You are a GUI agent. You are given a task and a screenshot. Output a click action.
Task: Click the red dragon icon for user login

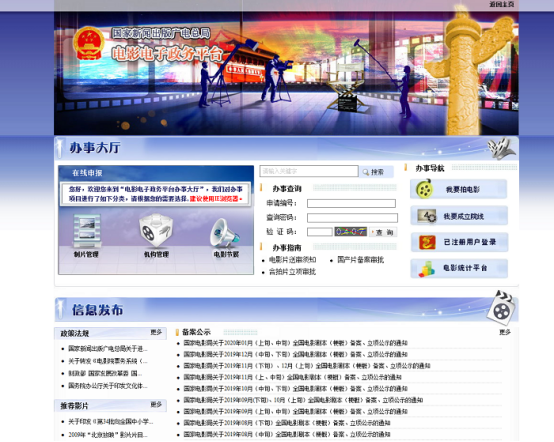coord(427,242)
